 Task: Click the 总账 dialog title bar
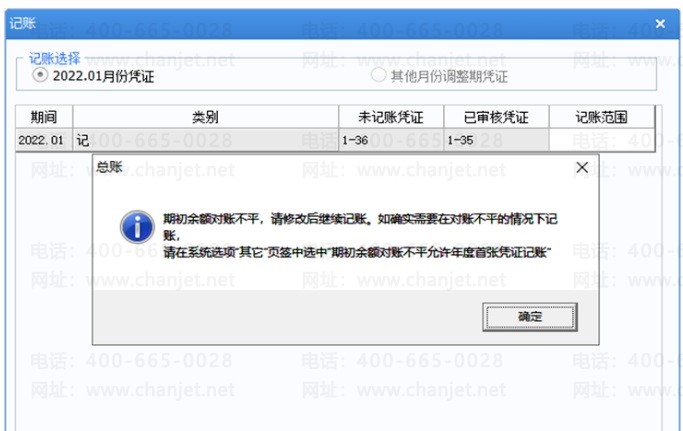(331, 167)
